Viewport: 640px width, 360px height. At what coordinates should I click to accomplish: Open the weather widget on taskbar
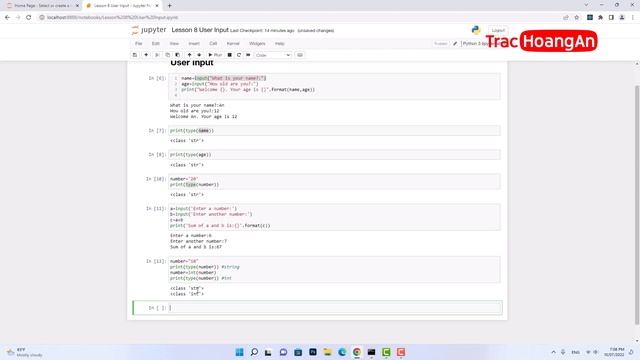(x=24, y=352)
